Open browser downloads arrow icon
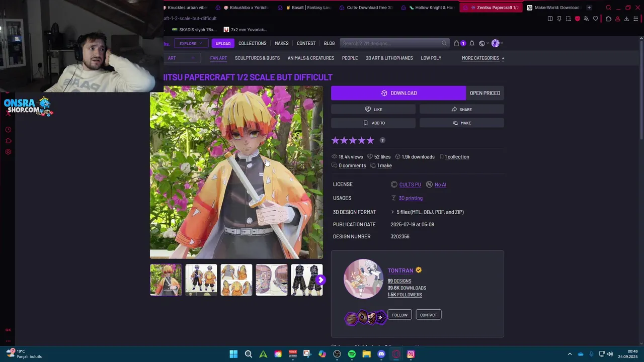Screen dimensions: 644x362 click(x=626, y=19)
